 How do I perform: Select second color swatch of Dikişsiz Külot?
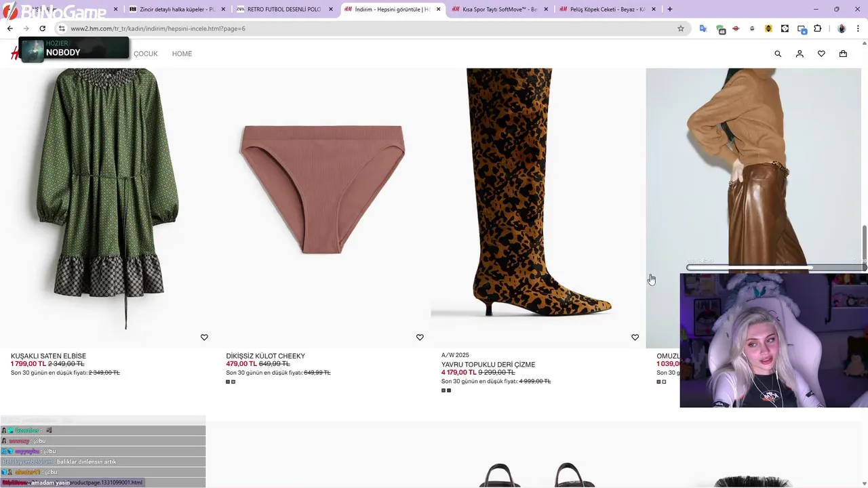[233, 382]
